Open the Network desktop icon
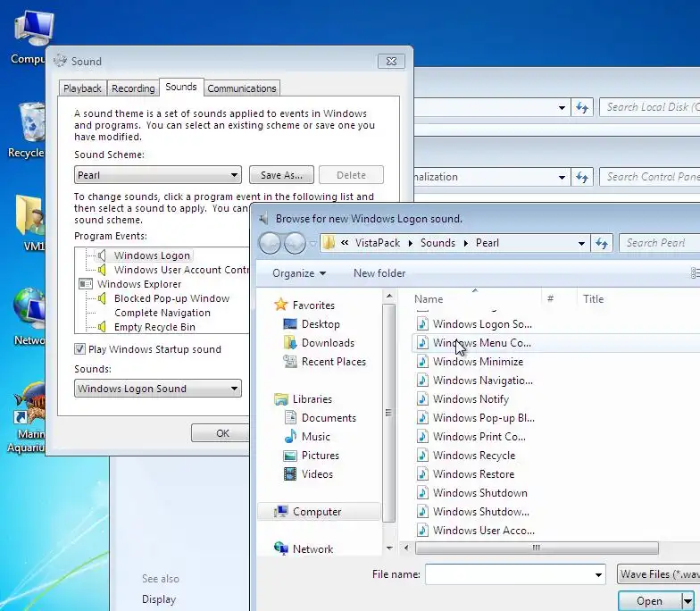Image resolution: width=700 pixels, height=611 pixels. (29, 317)
